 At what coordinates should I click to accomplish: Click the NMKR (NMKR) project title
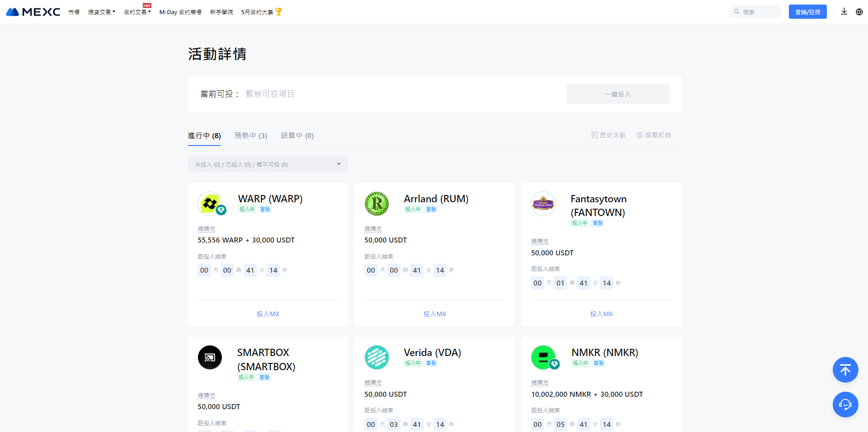(x=605, y=352)
